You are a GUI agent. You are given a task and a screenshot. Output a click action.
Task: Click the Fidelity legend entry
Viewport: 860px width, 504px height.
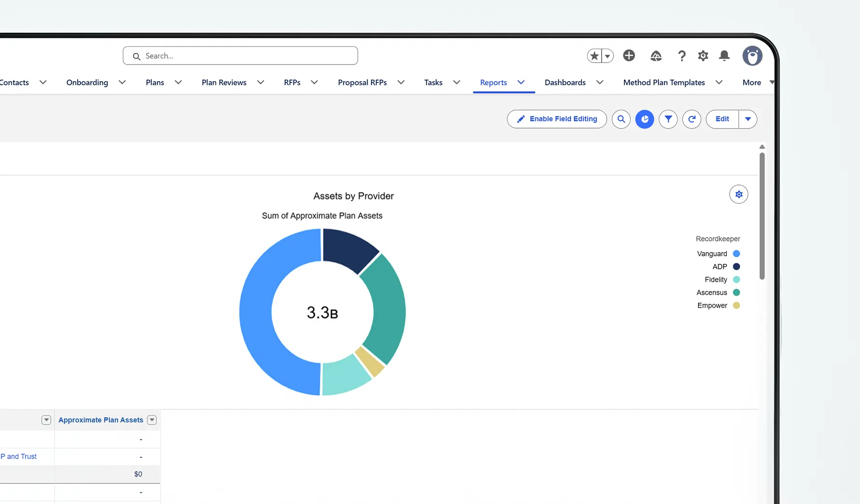point(722,279)
